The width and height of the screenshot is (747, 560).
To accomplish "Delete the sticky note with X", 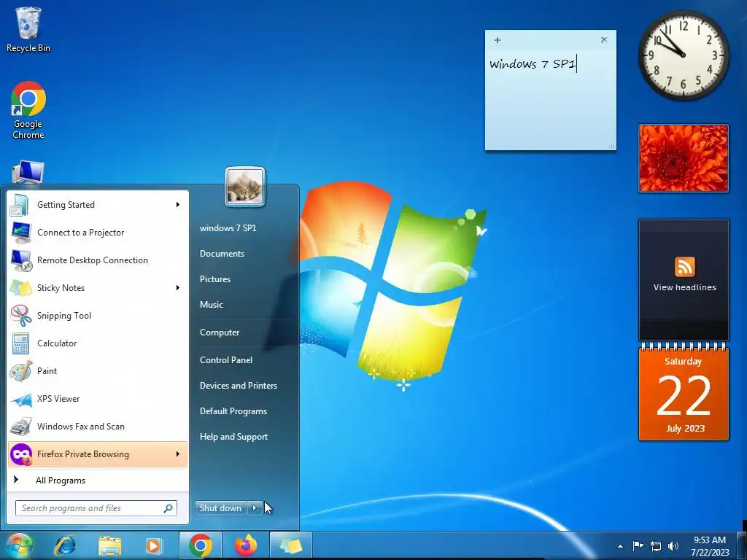I will (604, 40).
